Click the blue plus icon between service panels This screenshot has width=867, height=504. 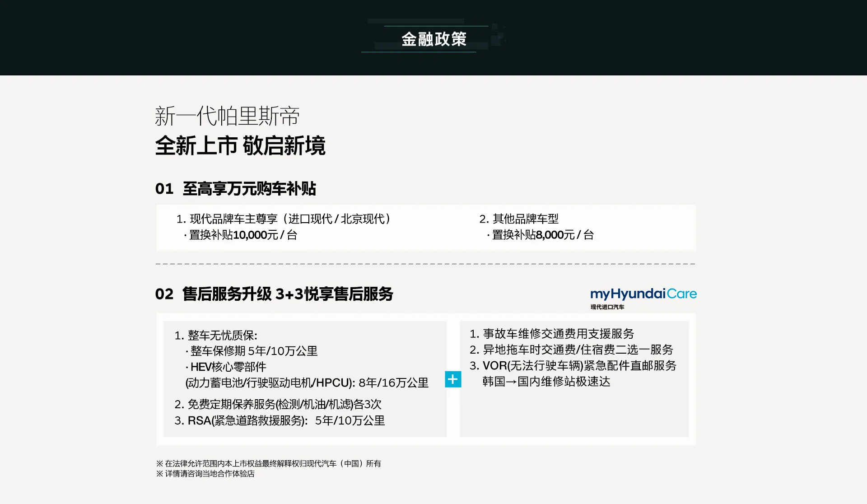point(453,379)
